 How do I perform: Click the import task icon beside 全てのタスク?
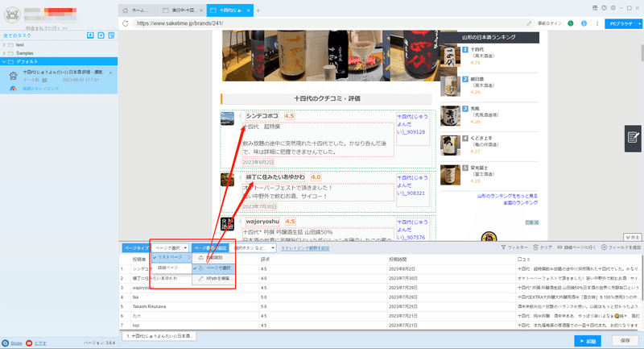tap(90, 35)
